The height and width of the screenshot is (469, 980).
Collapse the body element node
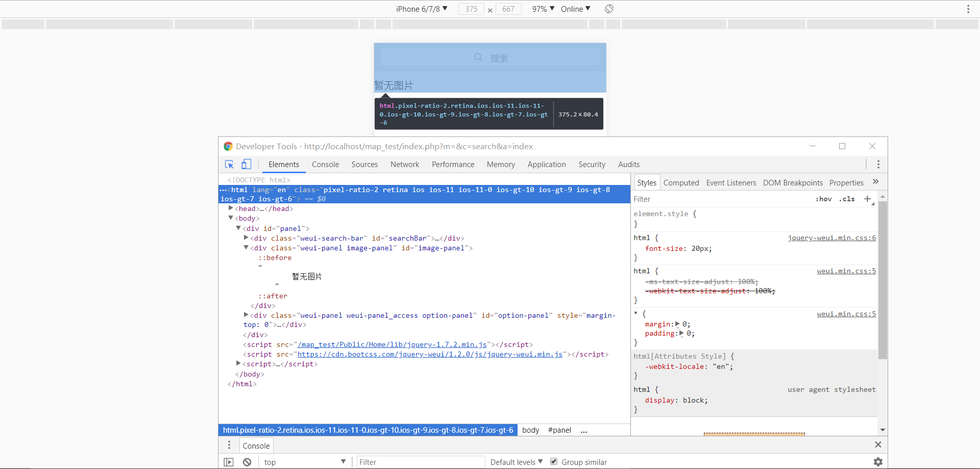[x=231, y=218]
